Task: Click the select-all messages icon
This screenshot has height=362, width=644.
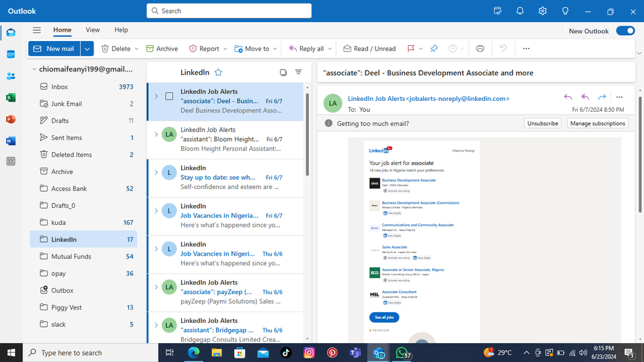Action: click(283, 72)
